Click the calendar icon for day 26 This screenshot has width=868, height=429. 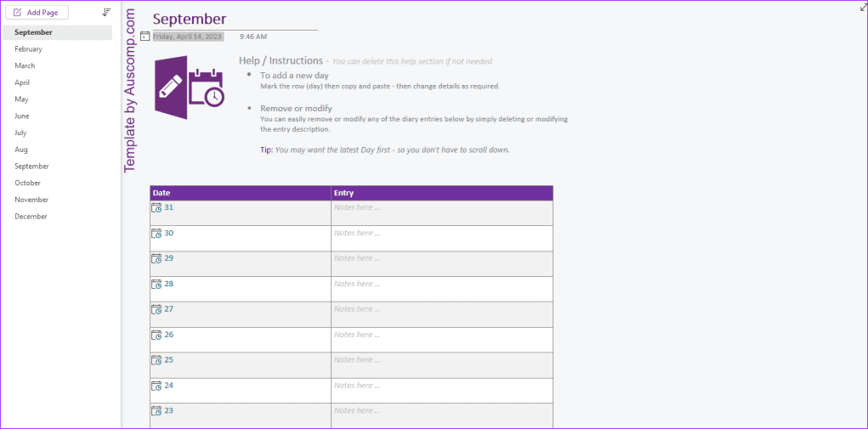[156, 335]
